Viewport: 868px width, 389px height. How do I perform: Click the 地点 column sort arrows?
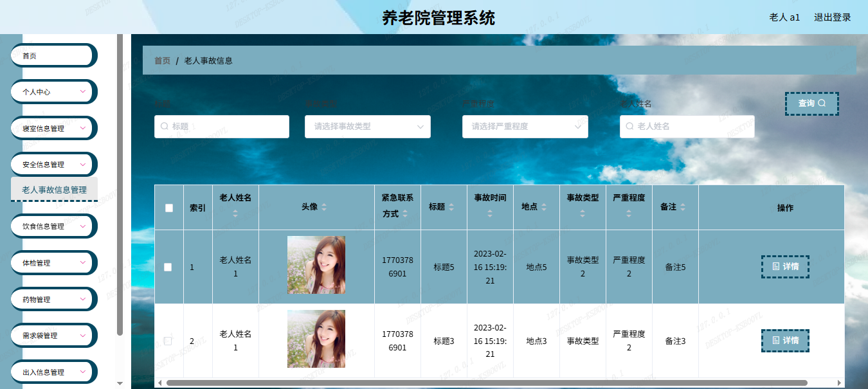[x=544, y=207]
